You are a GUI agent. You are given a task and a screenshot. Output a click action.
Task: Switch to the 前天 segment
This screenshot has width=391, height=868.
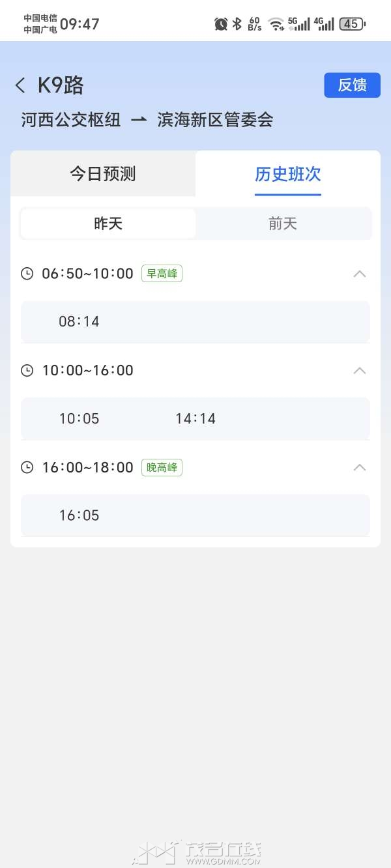point(283,224)
